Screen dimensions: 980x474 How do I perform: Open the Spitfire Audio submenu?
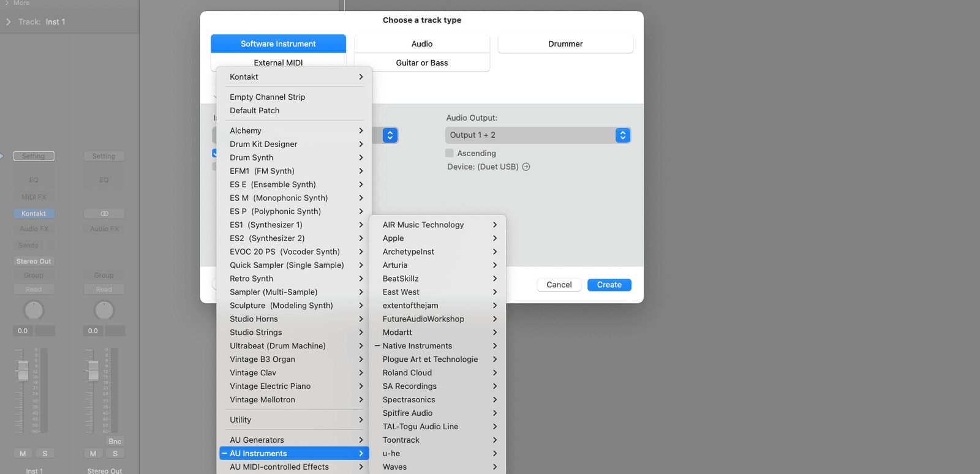click(x=437, y=413)
